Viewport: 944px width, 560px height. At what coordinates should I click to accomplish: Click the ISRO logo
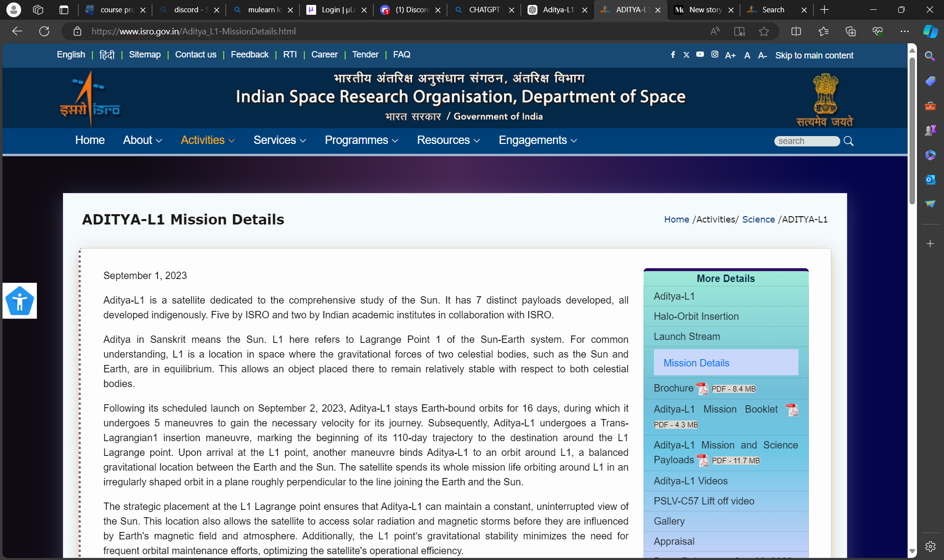90,98
